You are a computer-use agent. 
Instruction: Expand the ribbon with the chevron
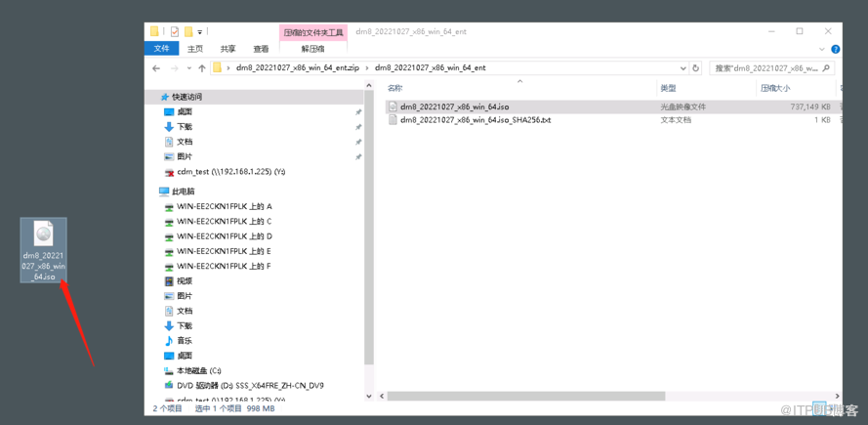click(x=821, y=49)
